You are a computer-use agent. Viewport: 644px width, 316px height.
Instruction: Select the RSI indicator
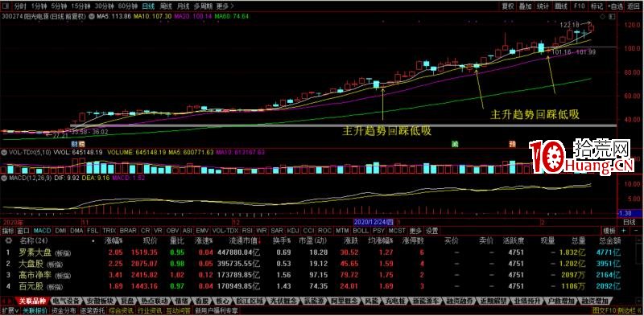tap(247, 231)
